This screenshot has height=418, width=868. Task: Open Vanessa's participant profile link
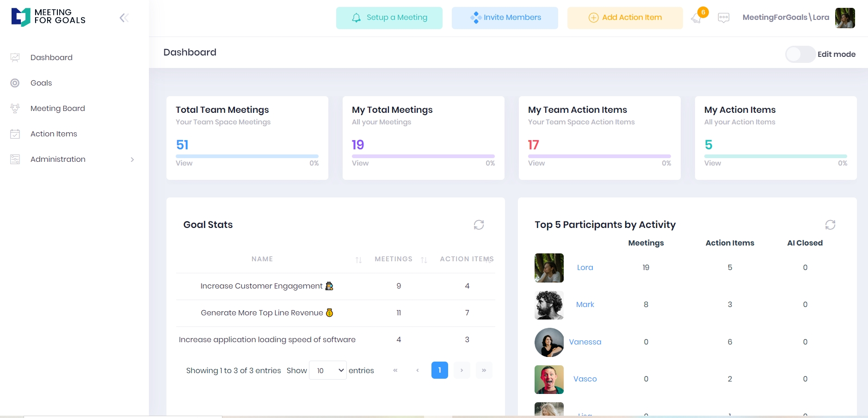pos(585,342)
